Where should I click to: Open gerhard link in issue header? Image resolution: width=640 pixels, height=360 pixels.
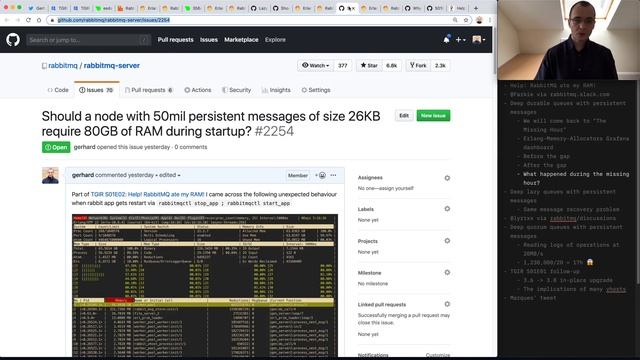(84, 147)
